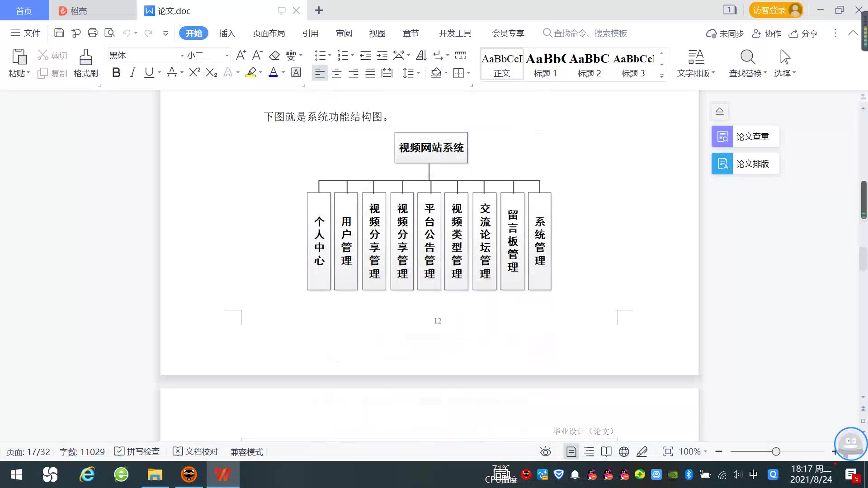Switch to reading layout book icon
This screenshot has height=488, width=868.
tap(606, 451)
